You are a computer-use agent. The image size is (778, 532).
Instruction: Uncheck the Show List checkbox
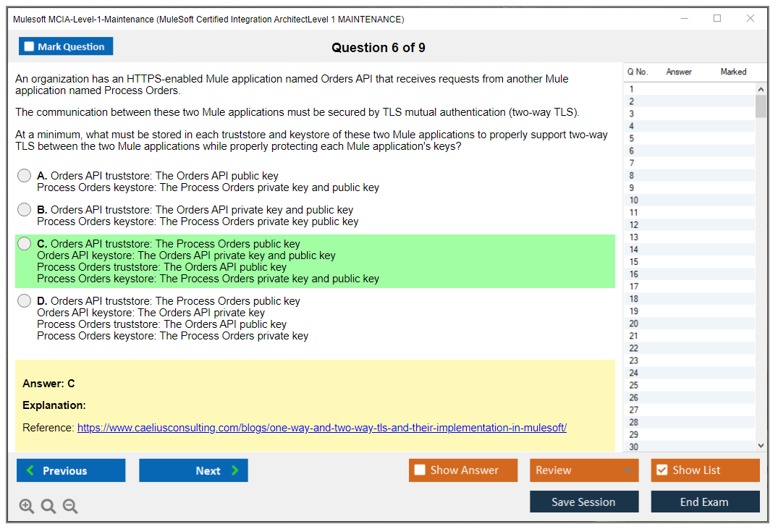[661, 470]
